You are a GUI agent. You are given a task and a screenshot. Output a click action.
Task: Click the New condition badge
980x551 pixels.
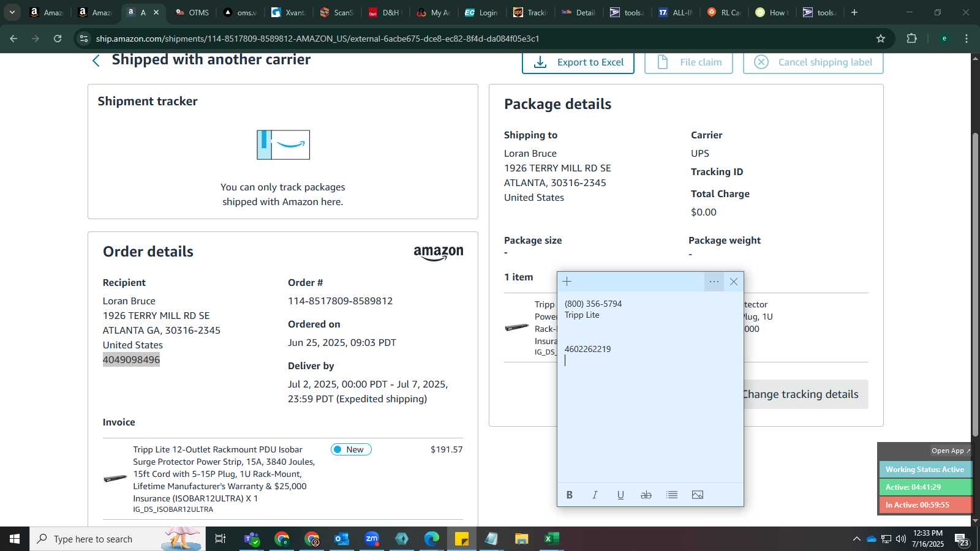[x=351, y=449]
